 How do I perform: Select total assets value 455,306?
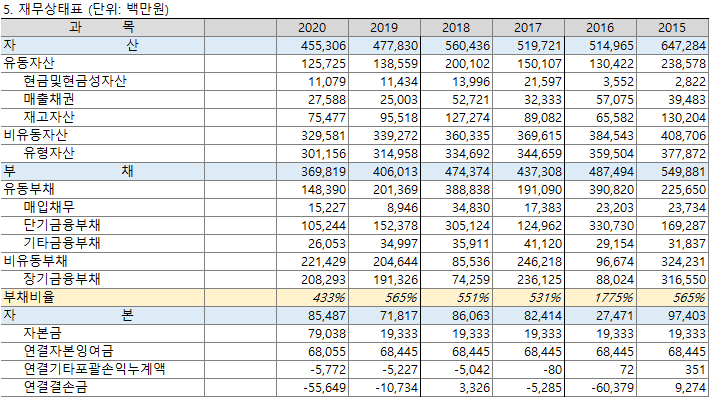point(324,46)
